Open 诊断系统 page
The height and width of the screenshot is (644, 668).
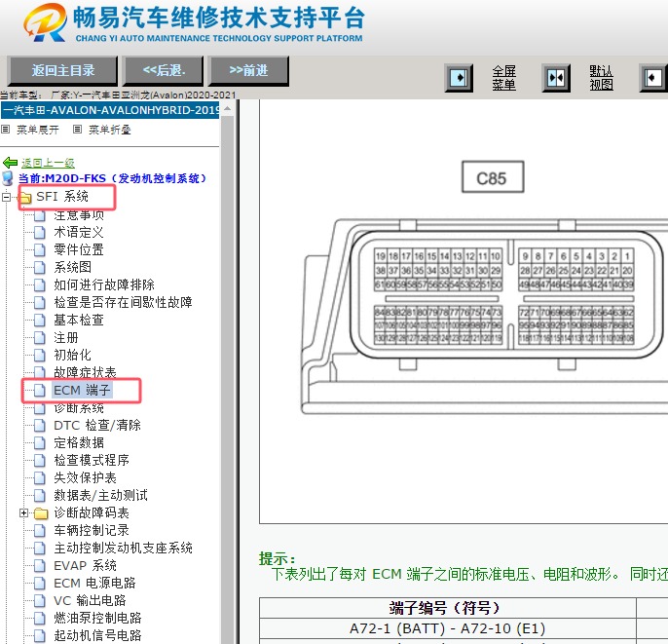tap(79, 408)
